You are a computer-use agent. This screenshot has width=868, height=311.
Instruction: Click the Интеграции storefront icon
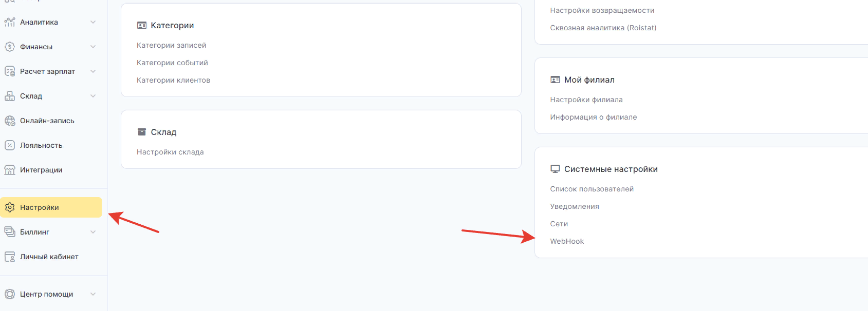click(10, 170)
